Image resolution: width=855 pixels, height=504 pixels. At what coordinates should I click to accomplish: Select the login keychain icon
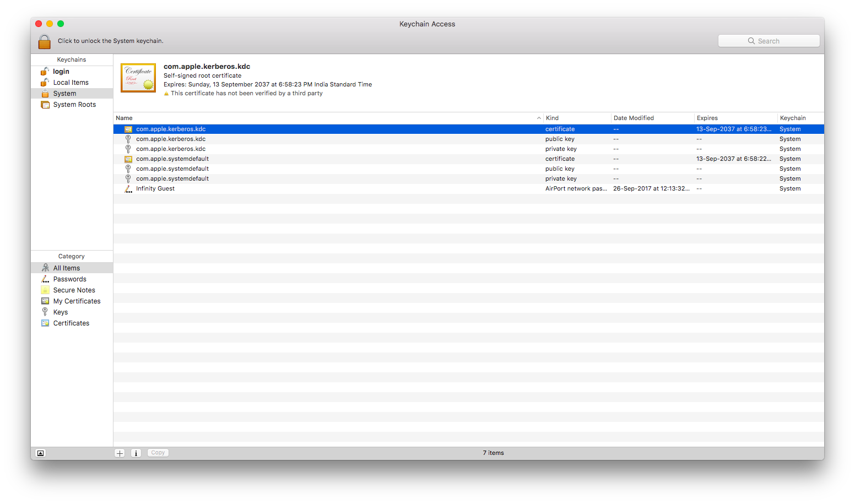[x=45, y=72]
